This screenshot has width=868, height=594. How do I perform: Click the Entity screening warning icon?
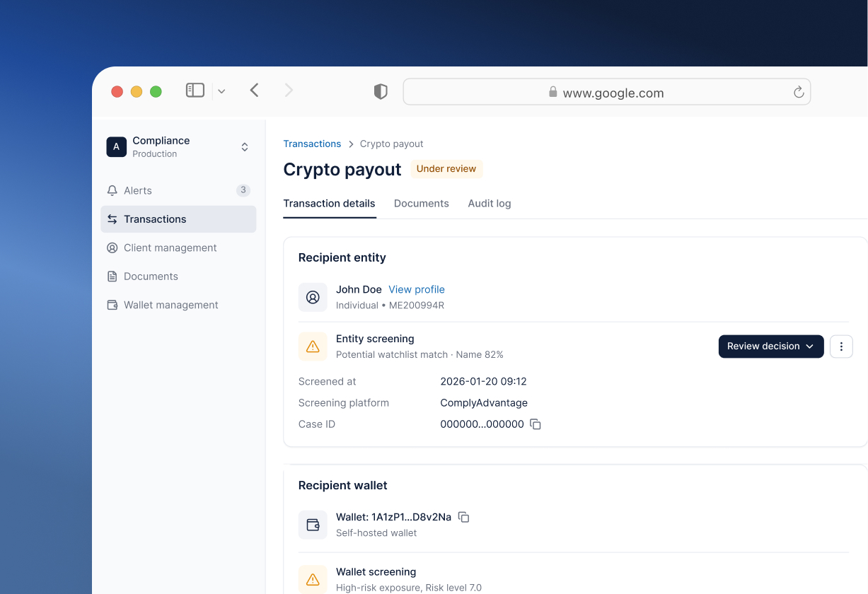pos(313,346)
